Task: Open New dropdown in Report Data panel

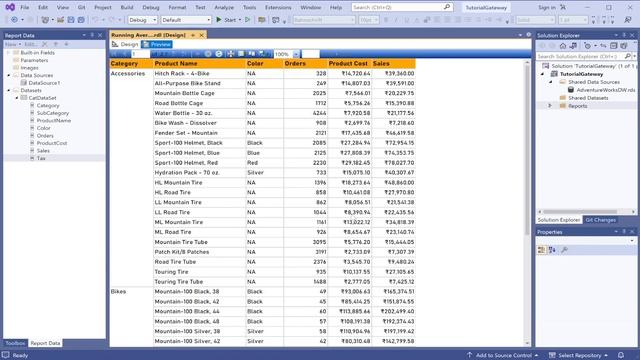Action: tap(13, 44)
